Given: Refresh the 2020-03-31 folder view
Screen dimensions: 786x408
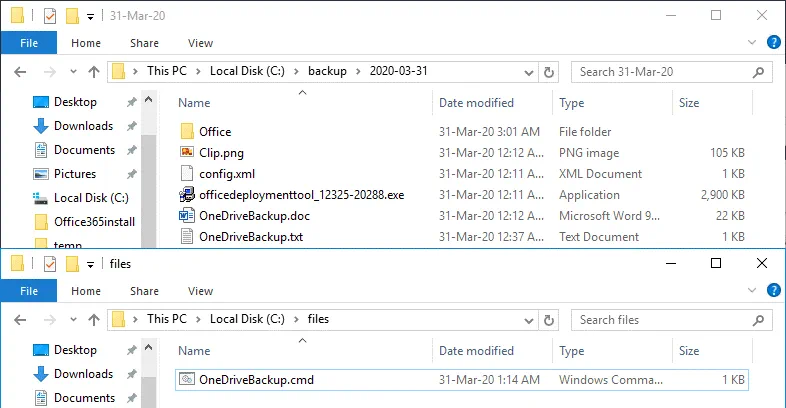Looking at the screenshot, I should pyautogui.click(x=548, y=72).
